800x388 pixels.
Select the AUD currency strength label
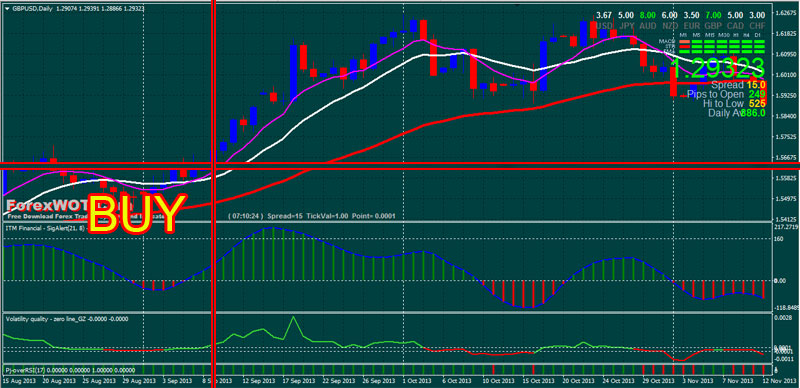(648, 26)
